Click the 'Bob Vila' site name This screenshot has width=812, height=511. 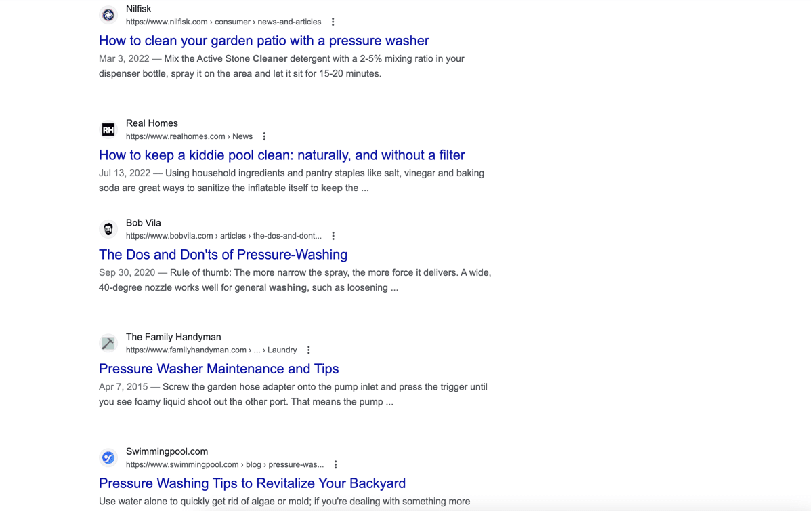[x=144, y=223]
